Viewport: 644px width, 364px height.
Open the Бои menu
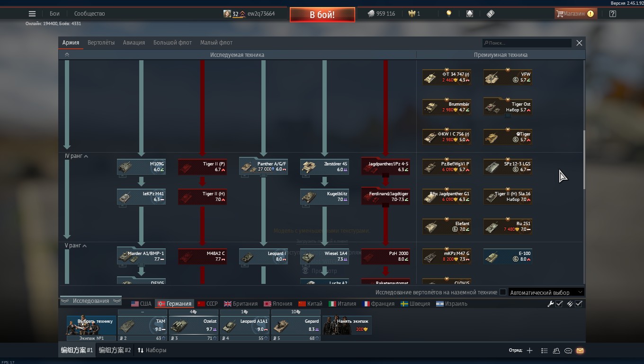54,14
